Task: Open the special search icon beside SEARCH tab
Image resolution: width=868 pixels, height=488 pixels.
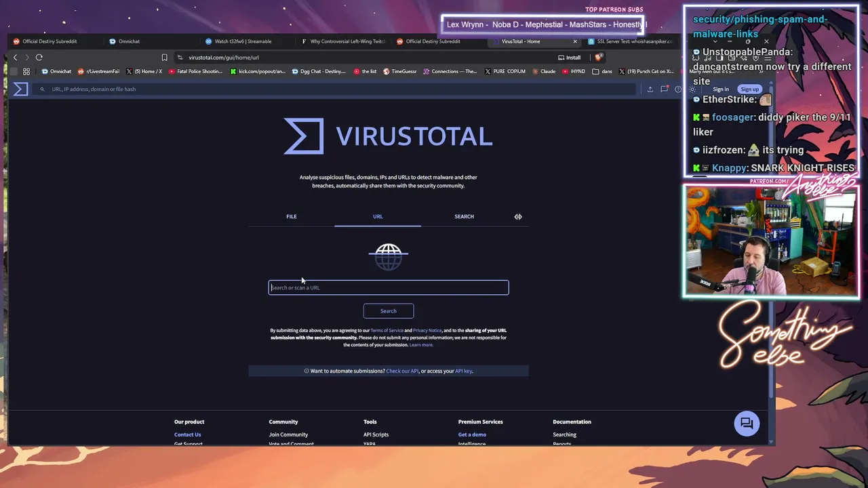Action: pos(518,216)
